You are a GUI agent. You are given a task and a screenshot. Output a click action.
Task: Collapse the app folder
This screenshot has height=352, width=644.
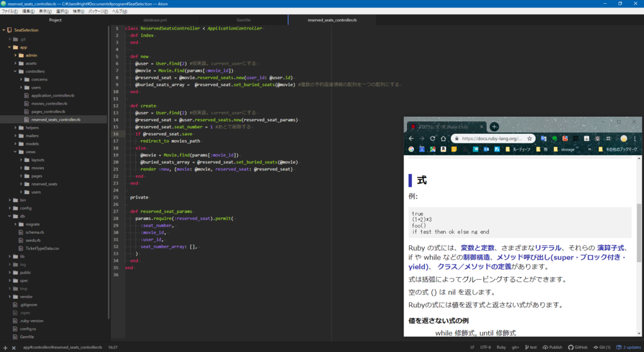(x=10, y=47)
